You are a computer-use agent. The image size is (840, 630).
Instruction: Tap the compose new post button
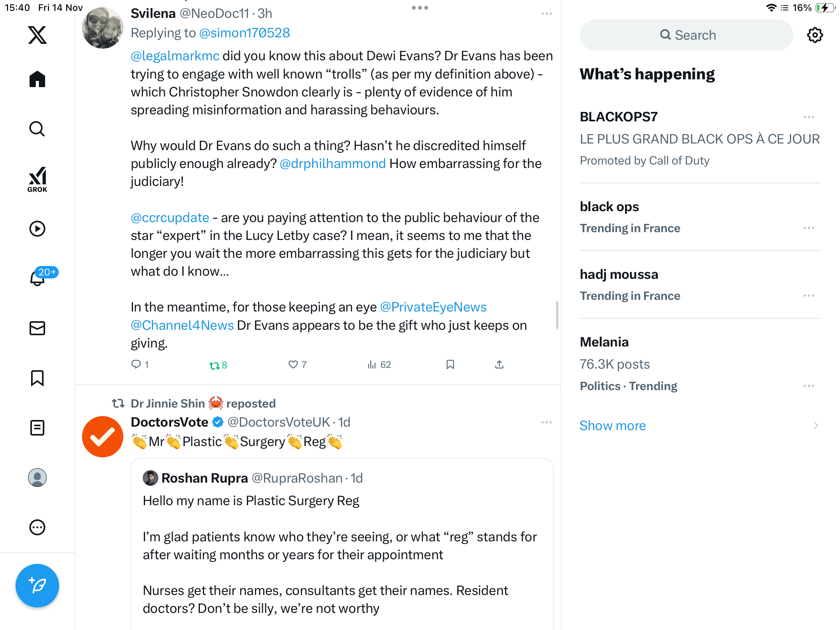[37, 585]
